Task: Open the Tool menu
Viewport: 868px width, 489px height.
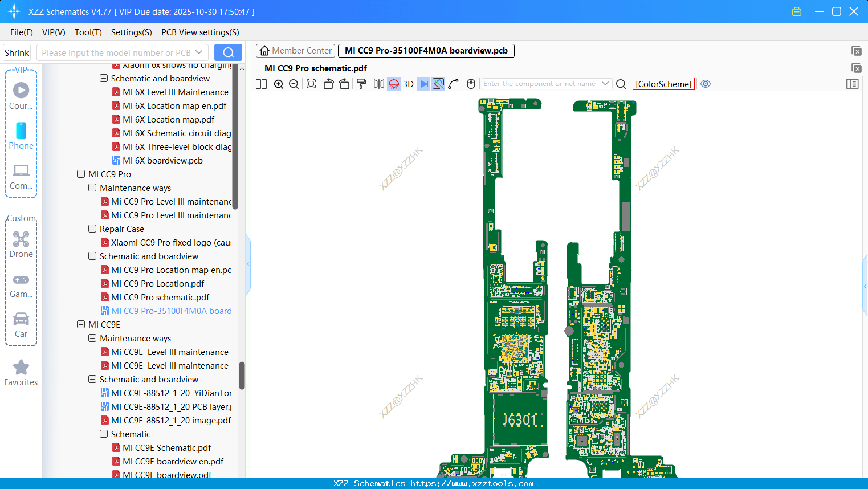Action: (88, 32)
